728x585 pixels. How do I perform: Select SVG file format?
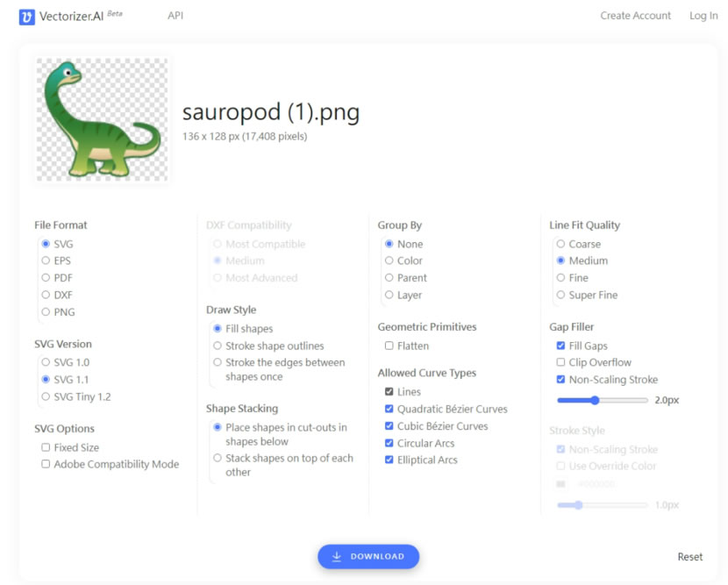point(46,244)
